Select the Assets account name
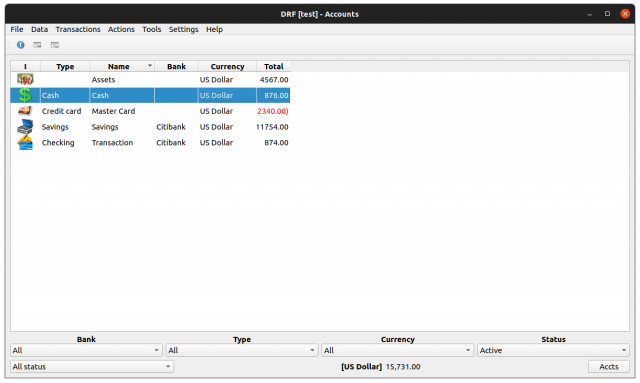 coord(103,80)
